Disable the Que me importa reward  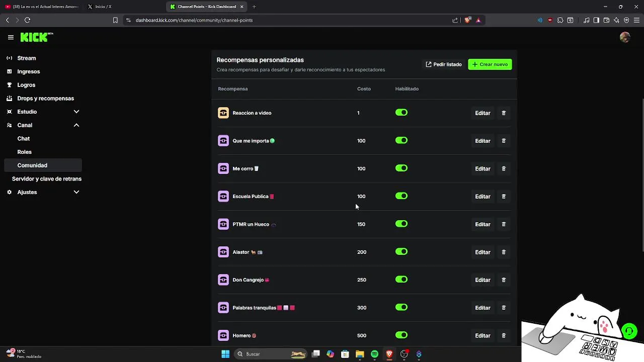point(401,141)
